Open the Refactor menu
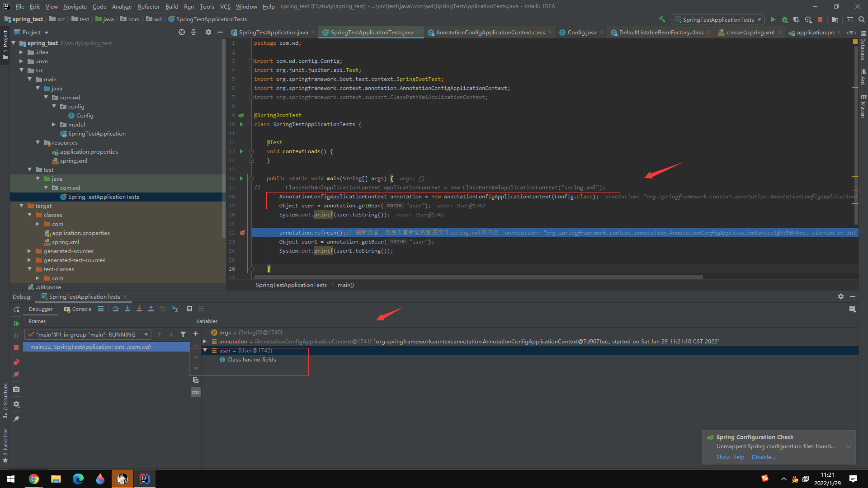 pyautogui.click(x=149, y=6)
